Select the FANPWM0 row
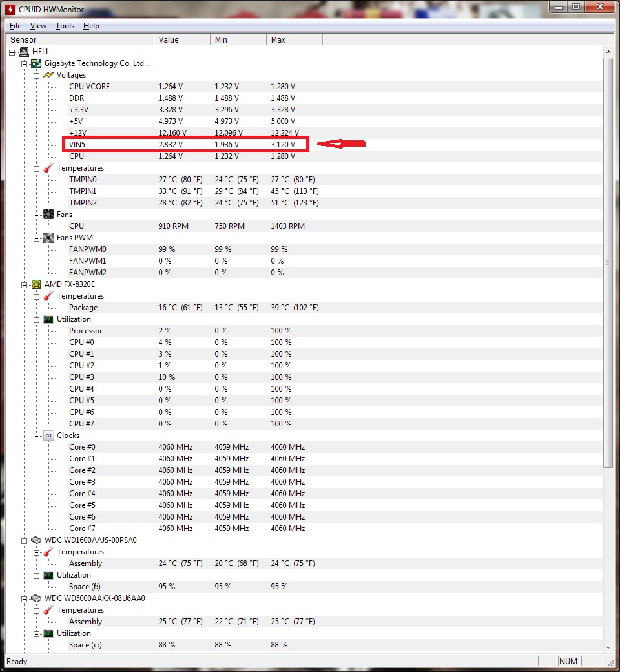Viewport: 620px width, 672px height. point(335,249)
